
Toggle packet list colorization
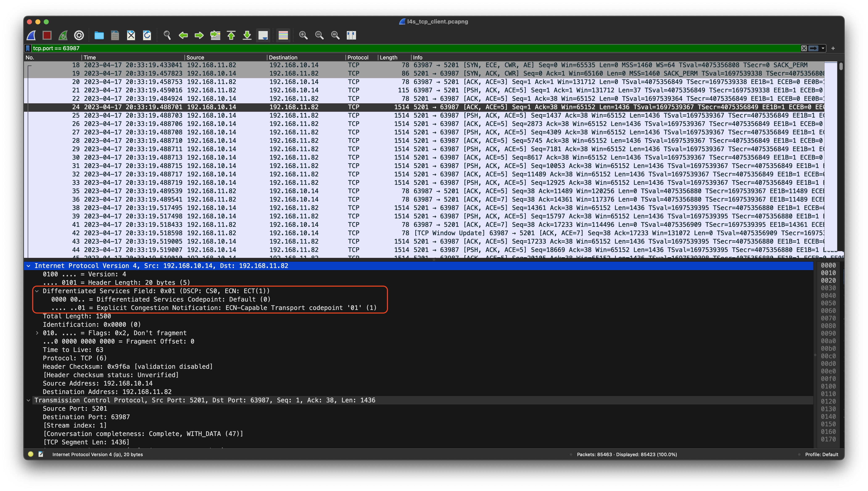click(x=283, y=35)
